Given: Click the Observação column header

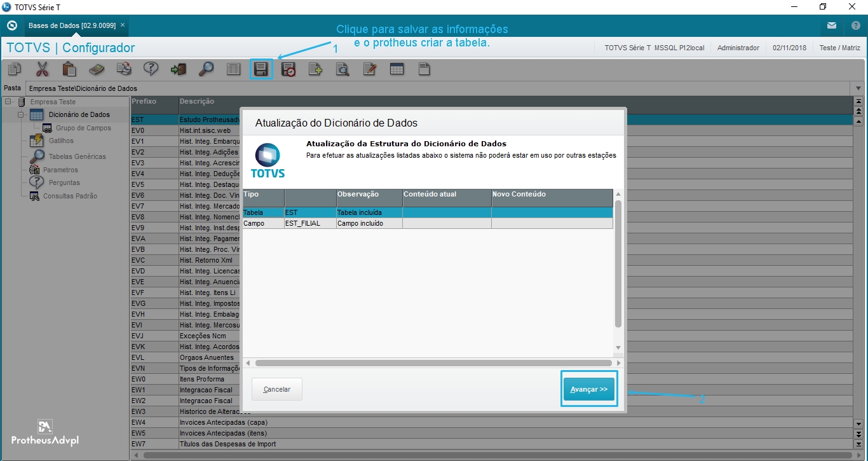Looking at the screenshot, I should pyautogui.click(x=369, y=198).
